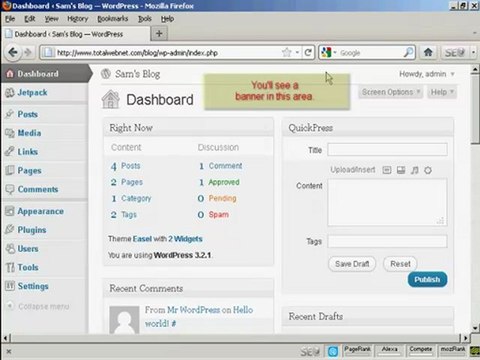Reload the page with refresh icon
Screen dimensions: 480x360
click(308, 52)
